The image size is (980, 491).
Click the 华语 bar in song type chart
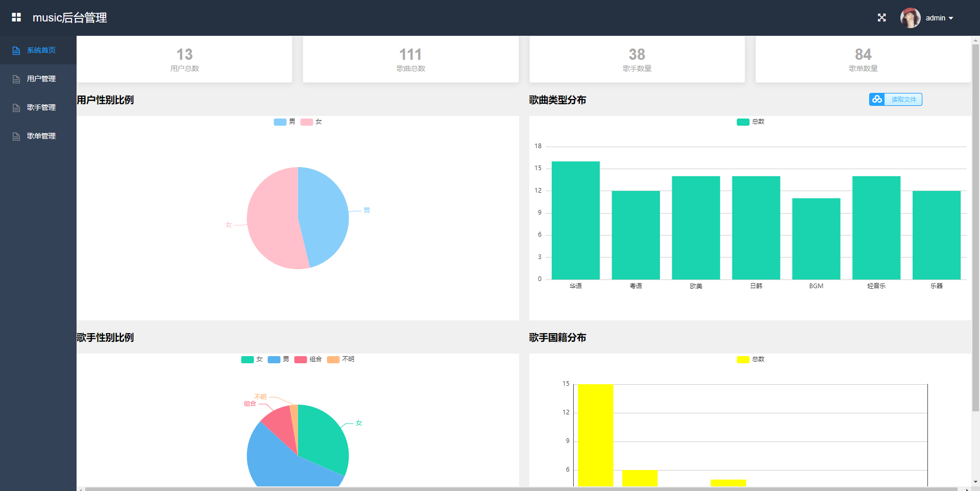[x=575, y=220]
